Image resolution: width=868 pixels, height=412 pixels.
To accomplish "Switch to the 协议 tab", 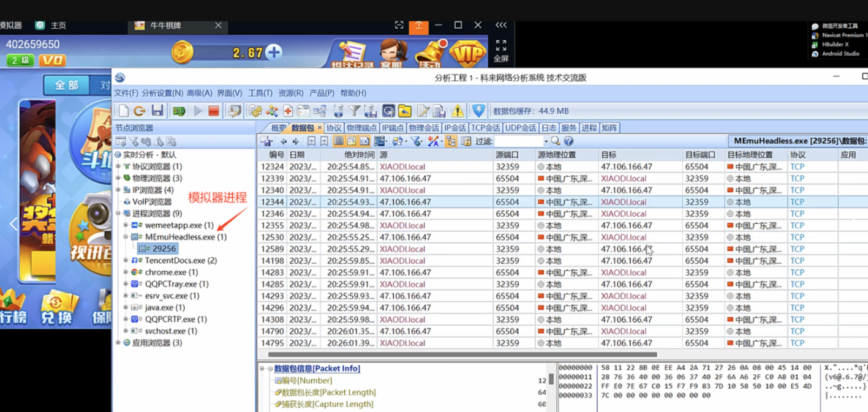I will 334,128.
